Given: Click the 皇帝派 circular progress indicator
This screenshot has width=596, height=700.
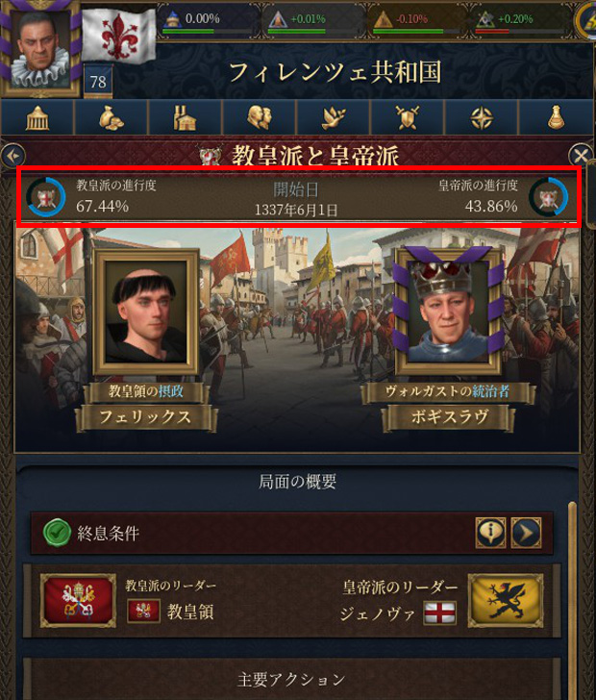Looking at the screenshot, I should point(548,197).
